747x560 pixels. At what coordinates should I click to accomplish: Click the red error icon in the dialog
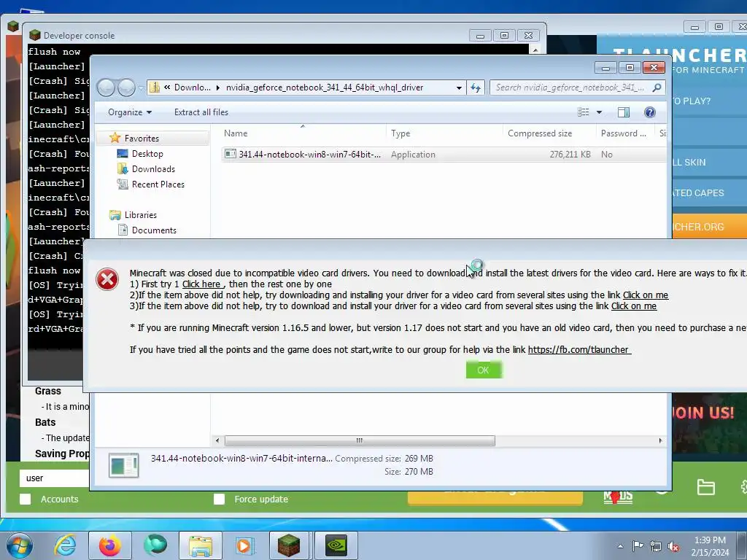coord(107,279)
